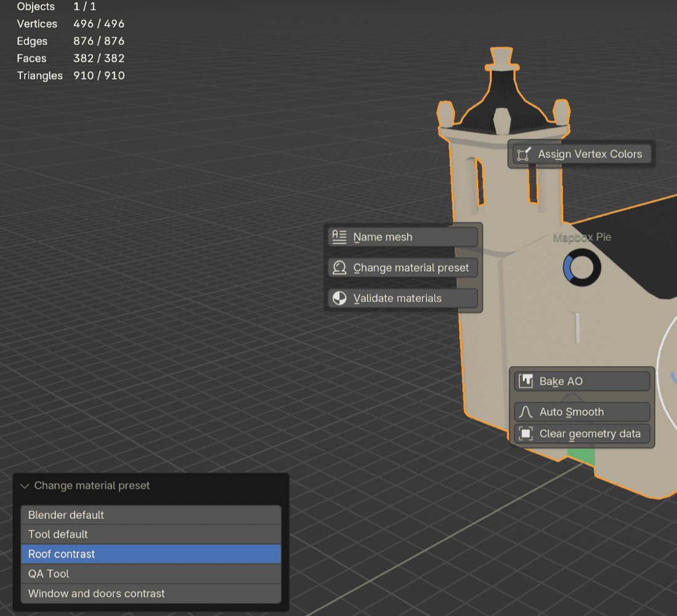This screenshot has width=677, height=616.
Task: Select Tool default preset
Action: tap(151, 534)
